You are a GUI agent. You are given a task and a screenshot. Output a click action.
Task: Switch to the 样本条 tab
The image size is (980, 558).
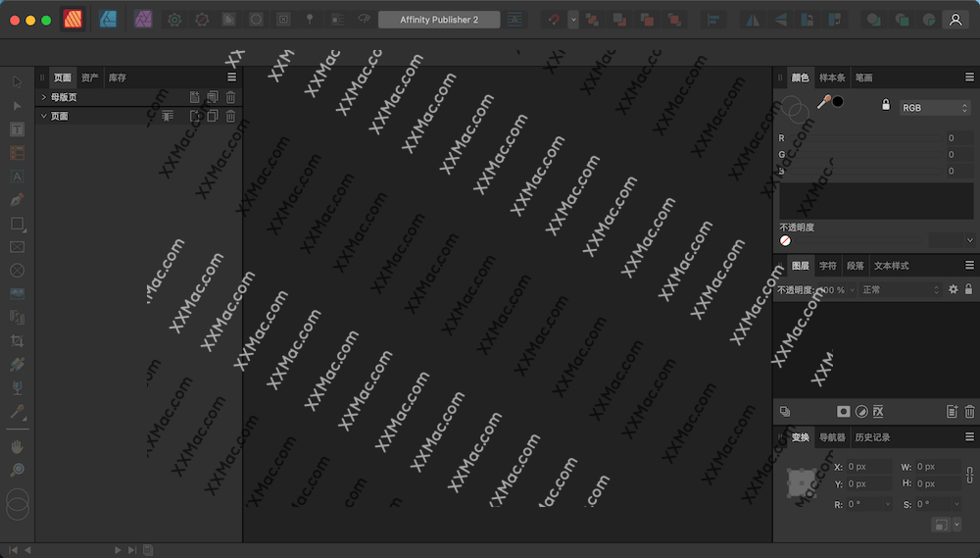coord(832,77)
